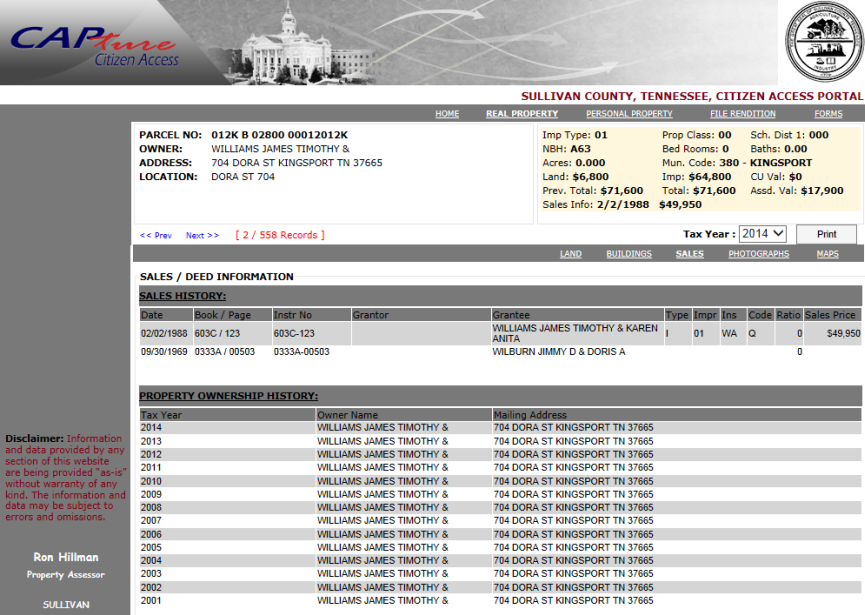
Task: Select grantee WILBURN JIMMY D & DORIS A
Action: click(x=559, y=352)
